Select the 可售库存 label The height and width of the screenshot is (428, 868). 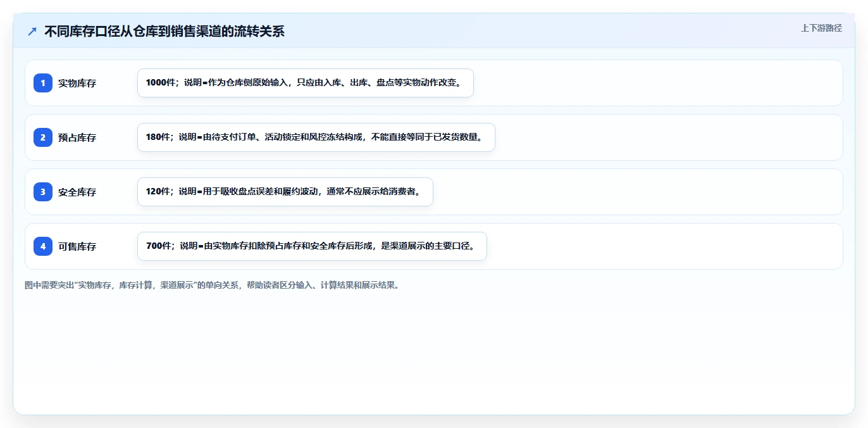coord(77,246)
